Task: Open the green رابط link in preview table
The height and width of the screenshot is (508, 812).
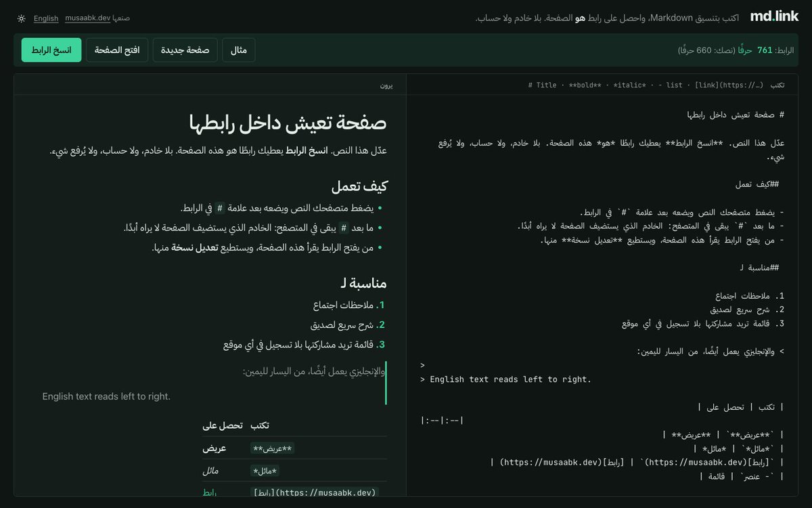Action: pos(209,492)
